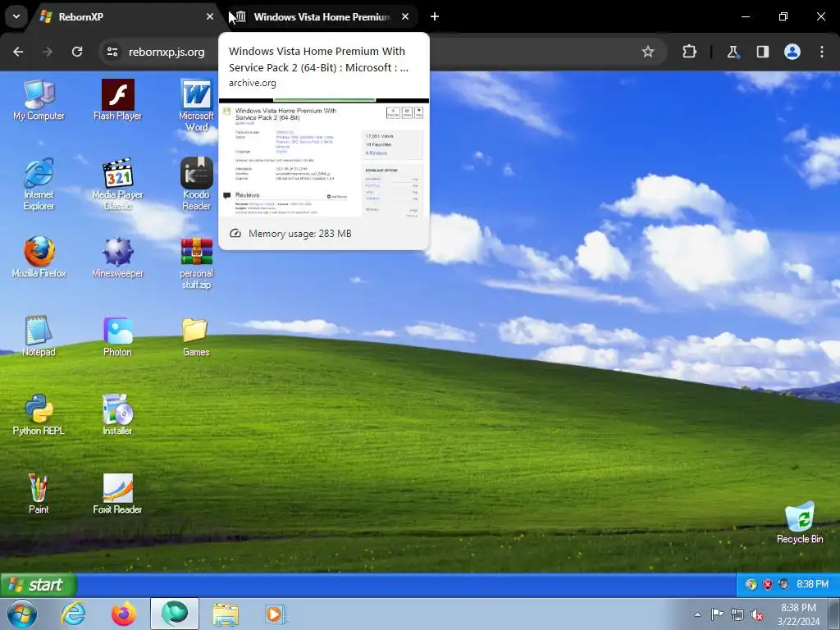Open Windows Media Player from the taskbar
The width and height of the screenshot is (840, 630).
coord(276,614)
